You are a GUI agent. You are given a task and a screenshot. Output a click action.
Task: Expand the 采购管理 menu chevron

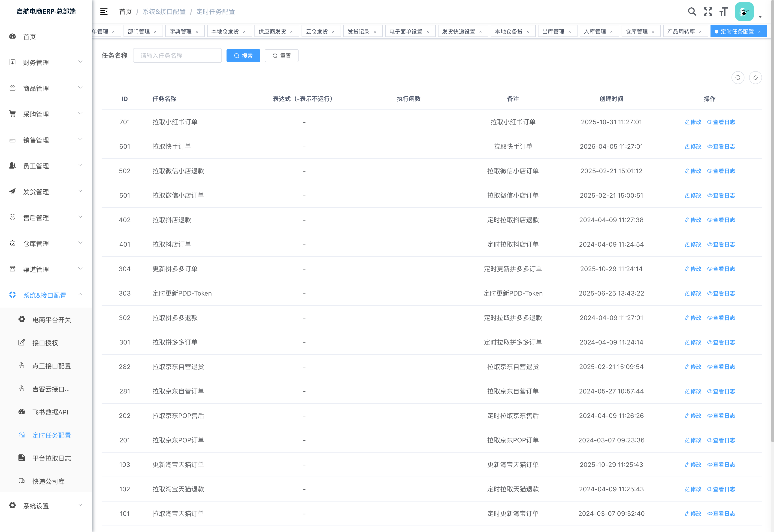80,113
